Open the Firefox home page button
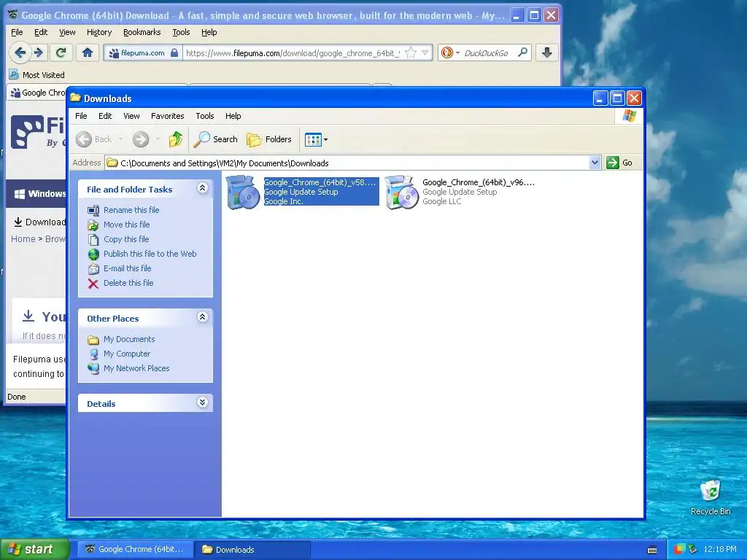747x560 pixels. (88, 52)
